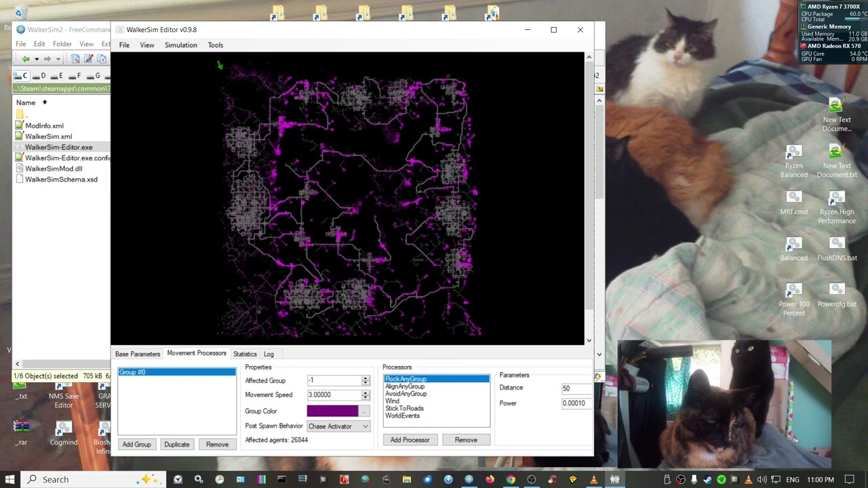
Task: Open the Folder menu in FreeCommander
Action: coord(62,44)
